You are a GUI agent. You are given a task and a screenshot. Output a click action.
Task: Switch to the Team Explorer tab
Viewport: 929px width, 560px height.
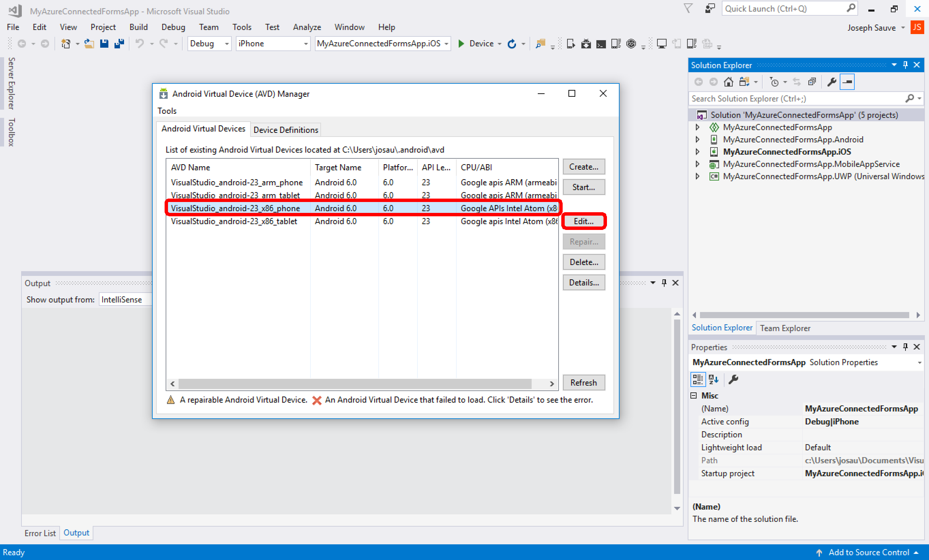point(785,328)
